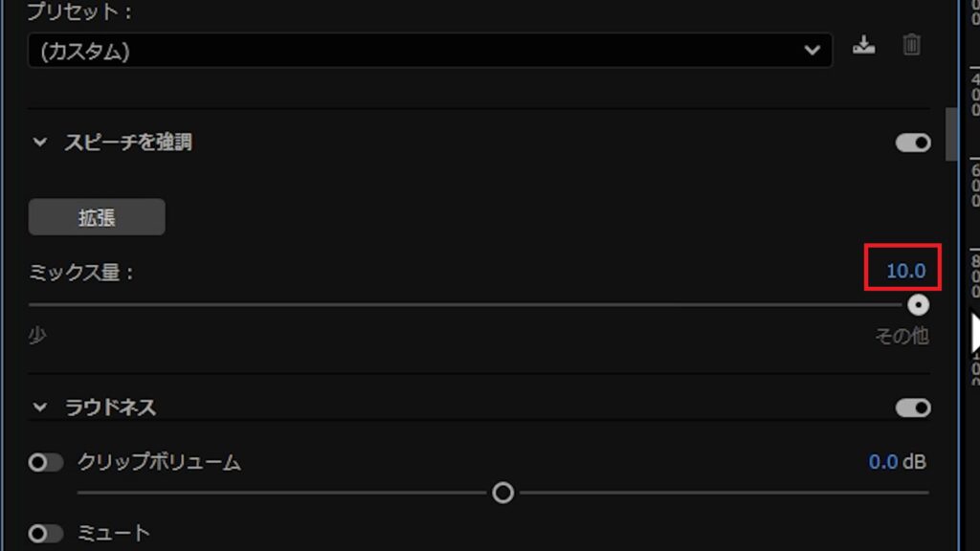Enable the クリップボリューム toggle
Viewport: 980px width, 551px height.
point(45,462)
